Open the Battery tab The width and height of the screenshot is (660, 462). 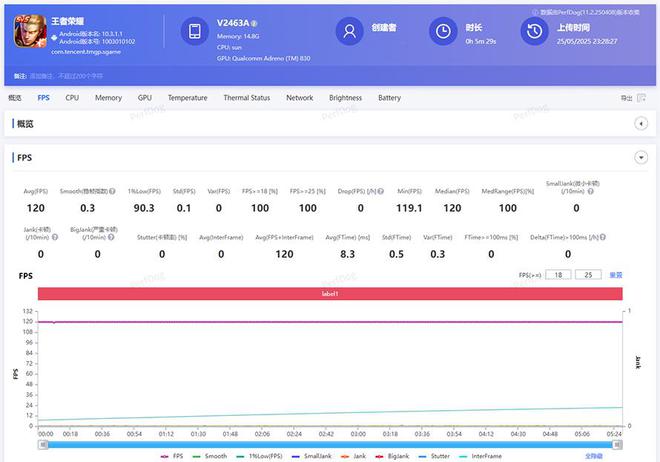pyautogui.click(x=389, y=98)
